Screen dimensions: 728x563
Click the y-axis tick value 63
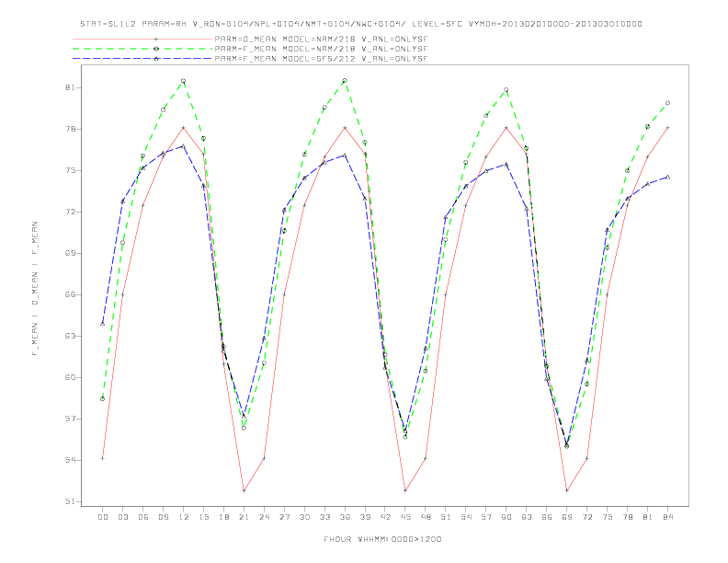coord(70,336)
